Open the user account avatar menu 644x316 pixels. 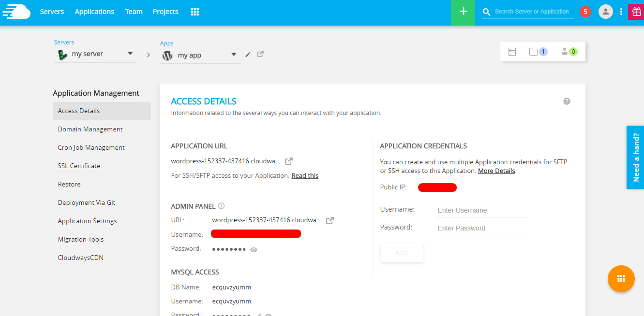[606, 12]
